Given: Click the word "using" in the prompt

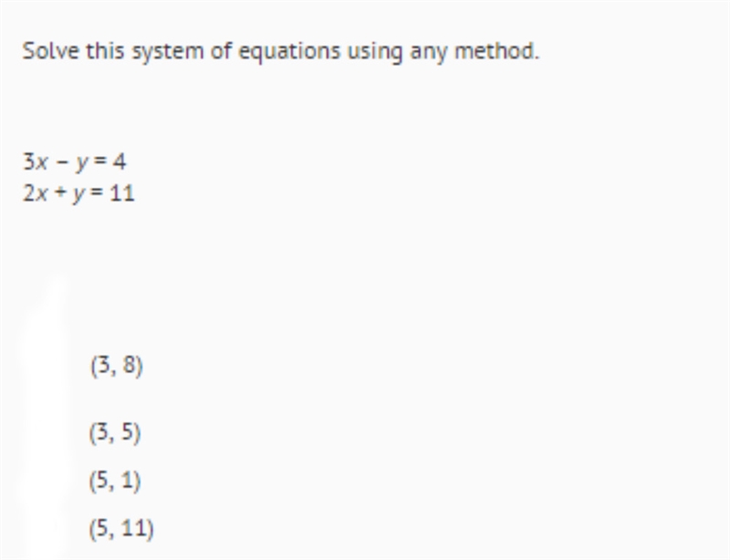Looking at the screenshot, I should pos(375,53).
